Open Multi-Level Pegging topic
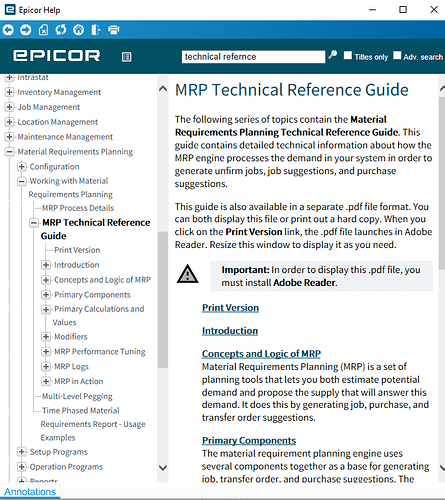The height and width of the screenshot is (500, 445). (77, 396)
